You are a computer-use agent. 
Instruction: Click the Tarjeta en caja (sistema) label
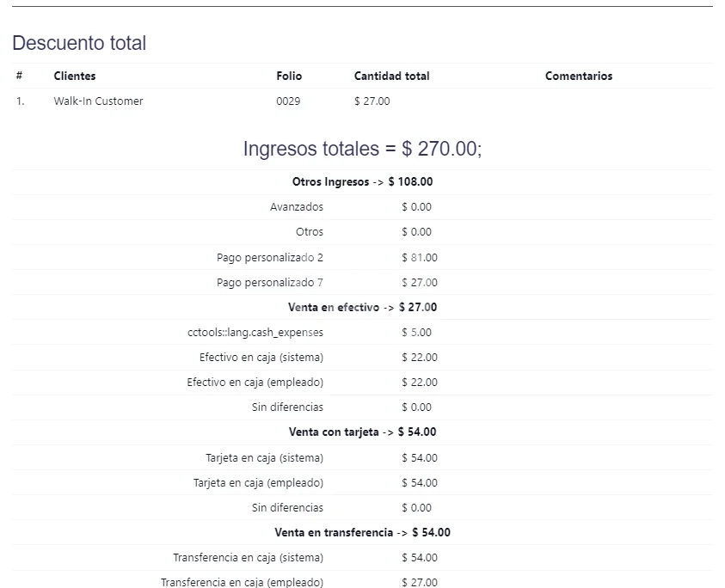(265, 457)
